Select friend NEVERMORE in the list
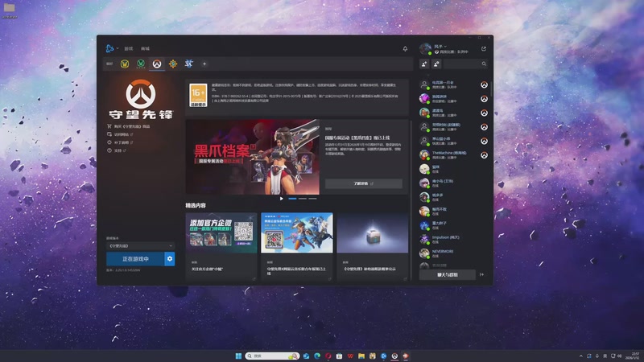The height and width of the screenshot is (362, 644). (x=454, y=253)
